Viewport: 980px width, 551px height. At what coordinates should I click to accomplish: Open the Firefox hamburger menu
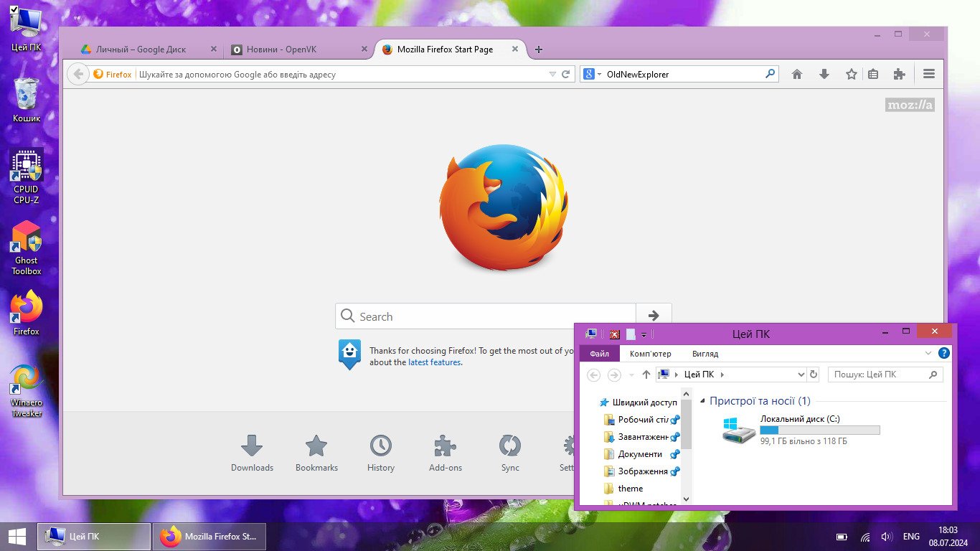(929, 74)
